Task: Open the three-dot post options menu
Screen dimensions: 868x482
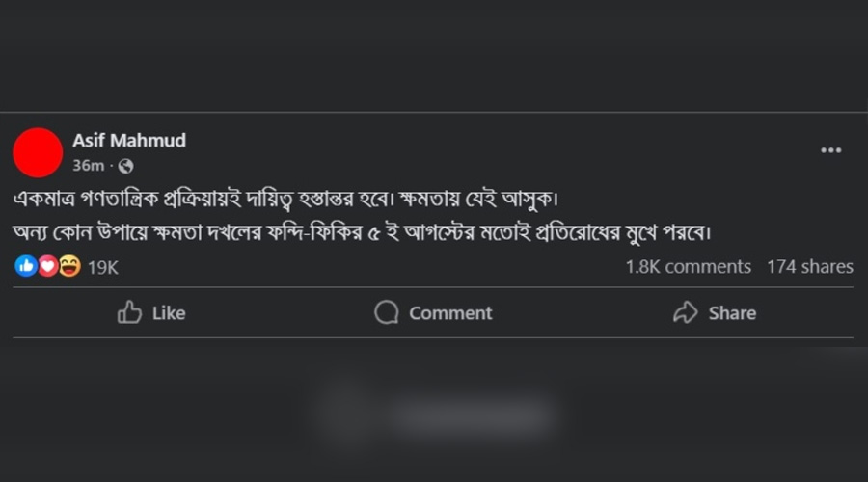Action: [831, 150]
